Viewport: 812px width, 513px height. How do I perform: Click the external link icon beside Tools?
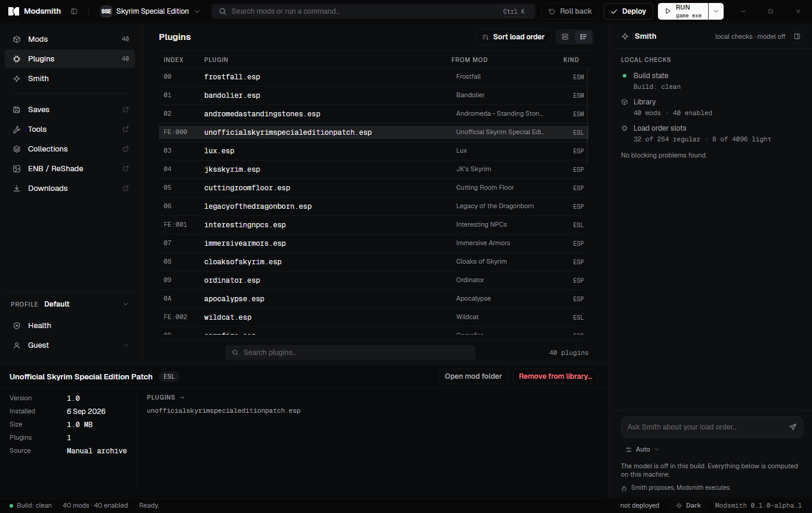[125, 129]
